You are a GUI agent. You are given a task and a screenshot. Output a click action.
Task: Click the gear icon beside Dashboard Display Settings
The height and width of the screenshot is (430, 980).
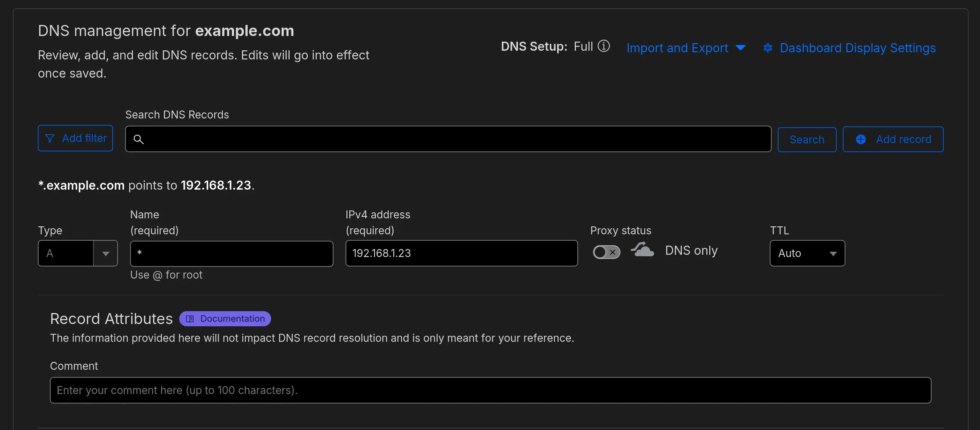pos(768,48)
